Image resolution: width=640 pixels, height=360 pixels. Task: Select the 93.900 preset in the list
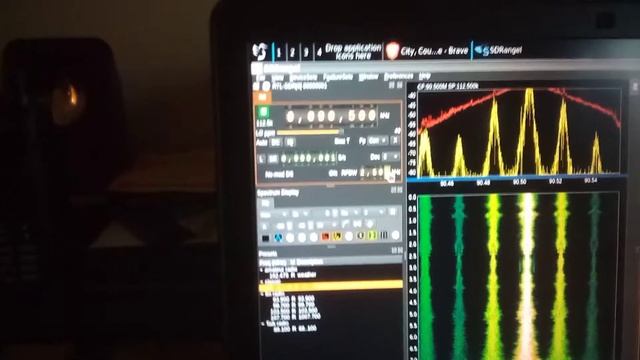294,299
